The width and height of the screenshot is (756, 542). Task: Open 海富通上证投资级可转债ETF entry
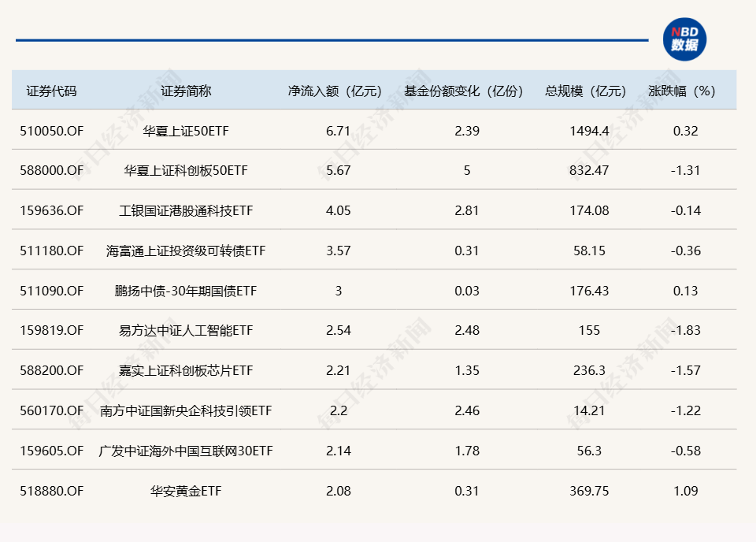tap(186, 251)
